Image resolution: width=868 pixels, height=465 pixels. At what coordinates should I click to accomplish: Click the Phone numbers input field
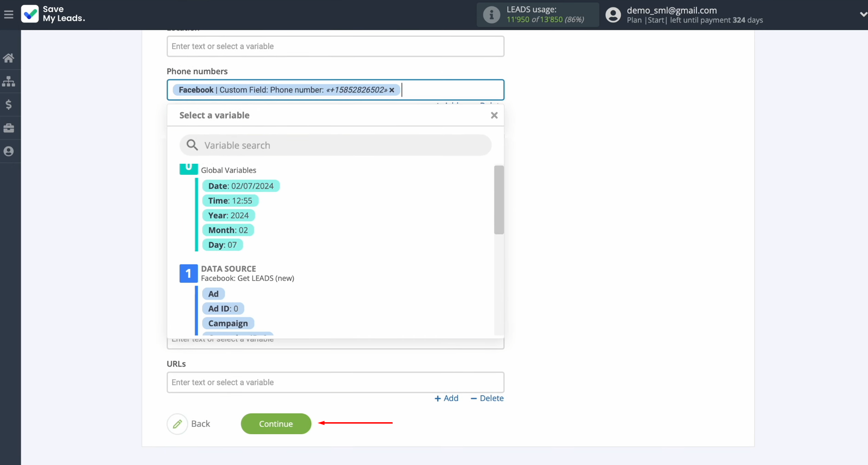point(335,90)
